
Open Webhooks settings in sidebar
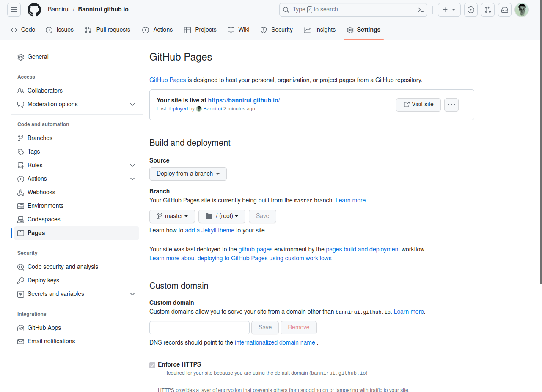[x=41, y=192]
